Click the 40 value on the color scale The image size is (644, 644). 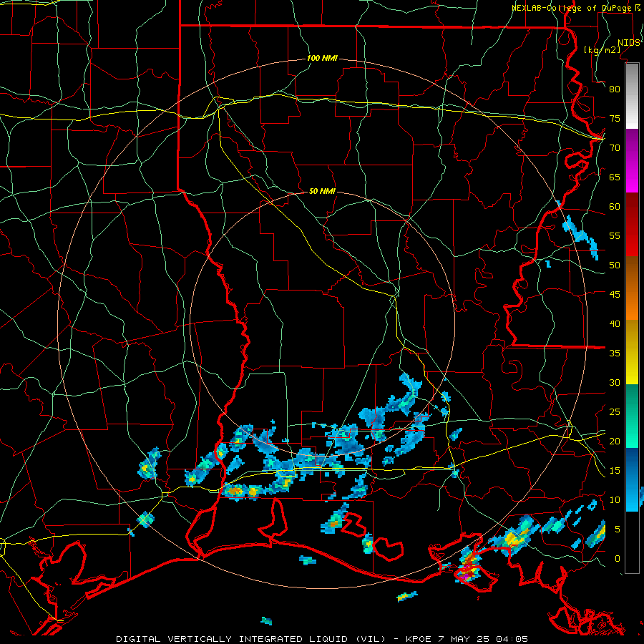(x=615, y=324)
